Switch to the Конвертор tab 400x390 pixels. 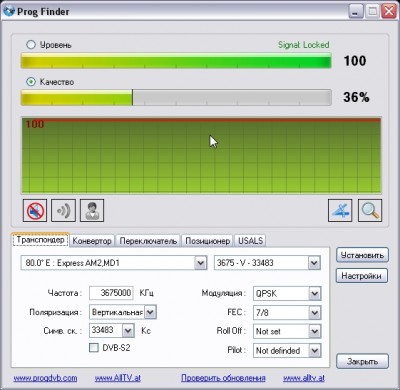coord(92,241)
